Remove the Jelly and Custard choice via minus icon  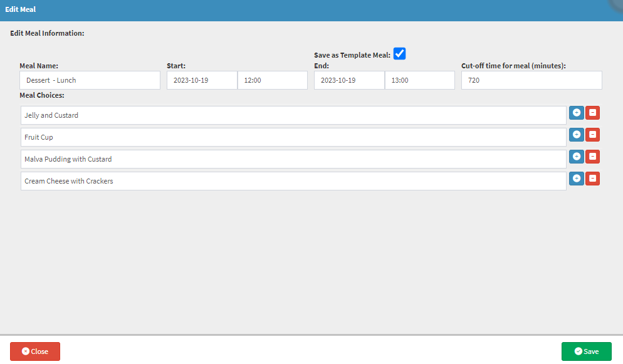tap(592, 113)
